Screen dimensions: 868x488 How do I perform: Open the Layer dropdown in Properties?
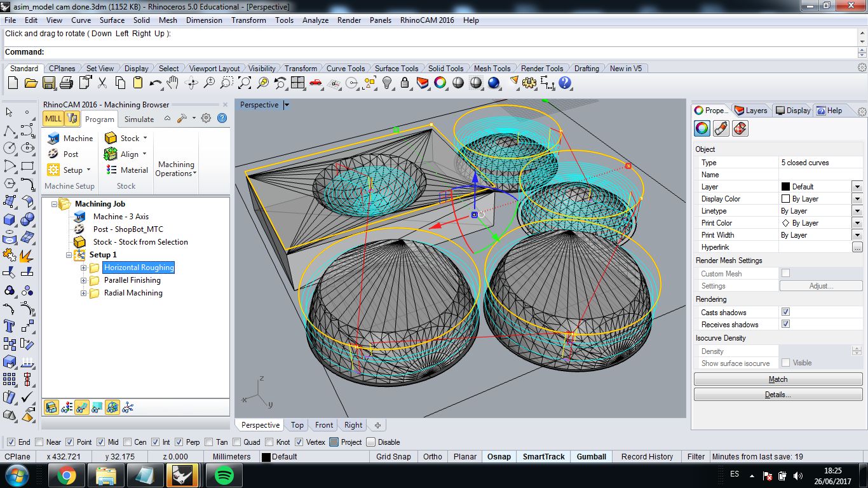pos(857,187)
